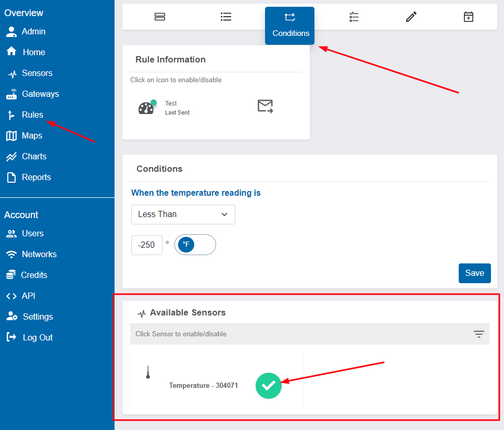
Task: Click Save to store the condition
Action: pyautogui.click(x=474, y=273)
